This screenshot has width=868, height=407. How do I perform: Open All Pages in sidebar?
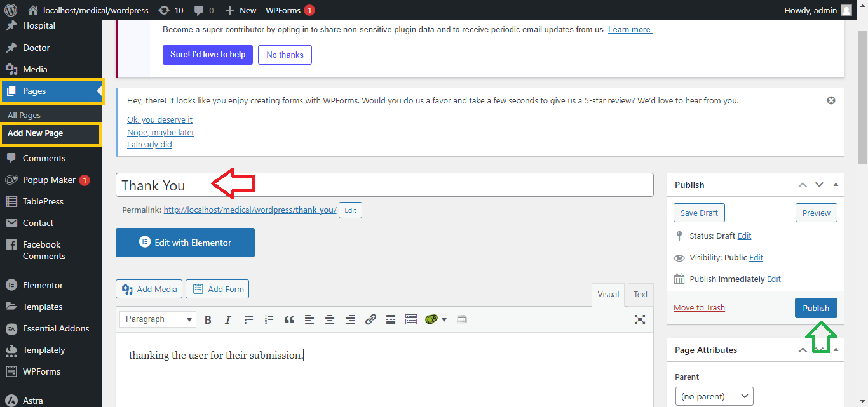(x=24, y=116)
